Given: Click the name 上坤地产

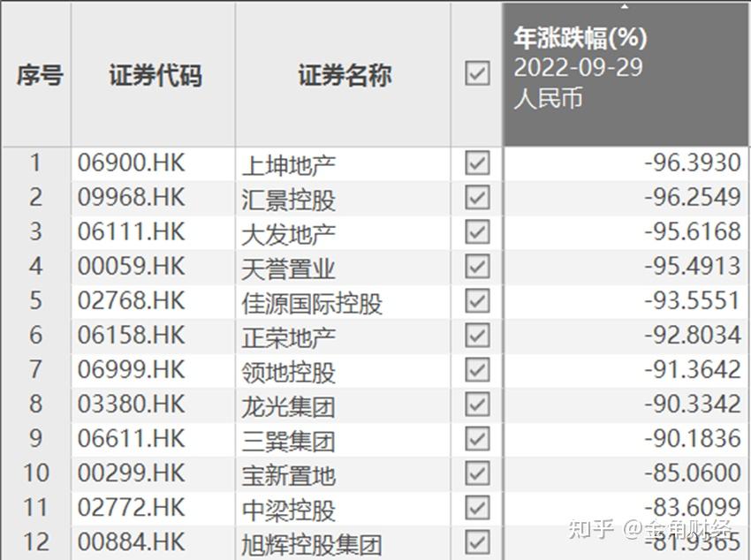Looking at the screenshot, I should coord(288,165).
